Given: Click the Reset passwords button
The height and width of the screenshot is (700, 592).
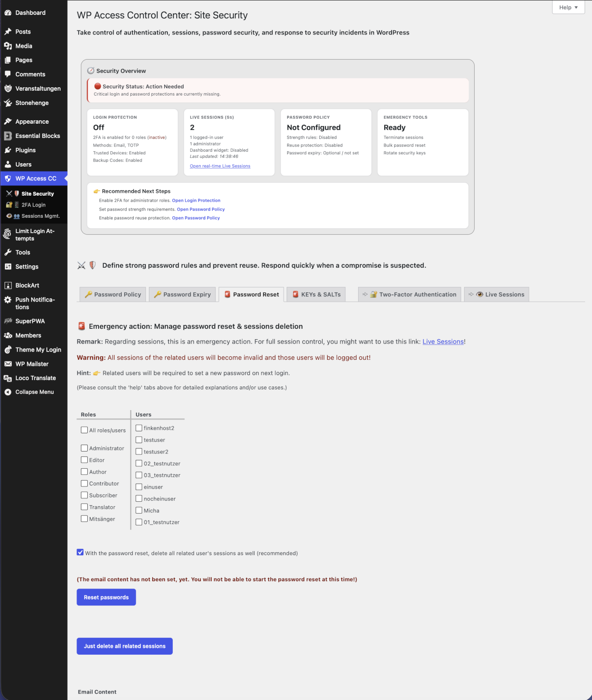Looking at the screenshot, I should coord(106,597).
